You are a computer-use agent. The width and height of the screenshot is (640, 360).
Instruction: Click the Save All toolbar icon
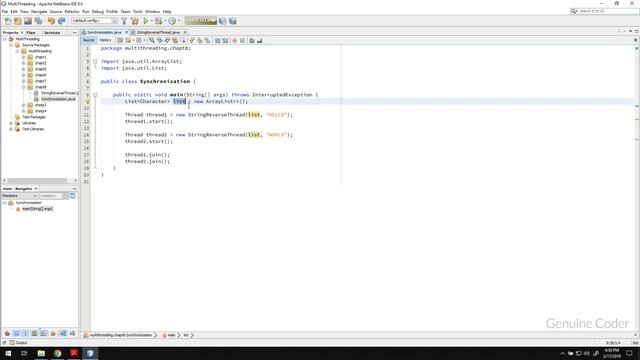[x=38, y=21]
